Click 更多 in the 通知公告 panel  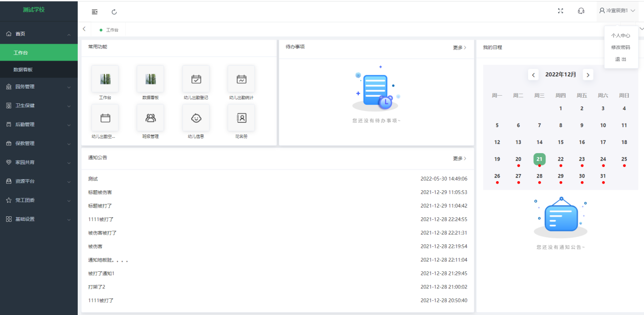pyautogui.click(x=459, y=159)
